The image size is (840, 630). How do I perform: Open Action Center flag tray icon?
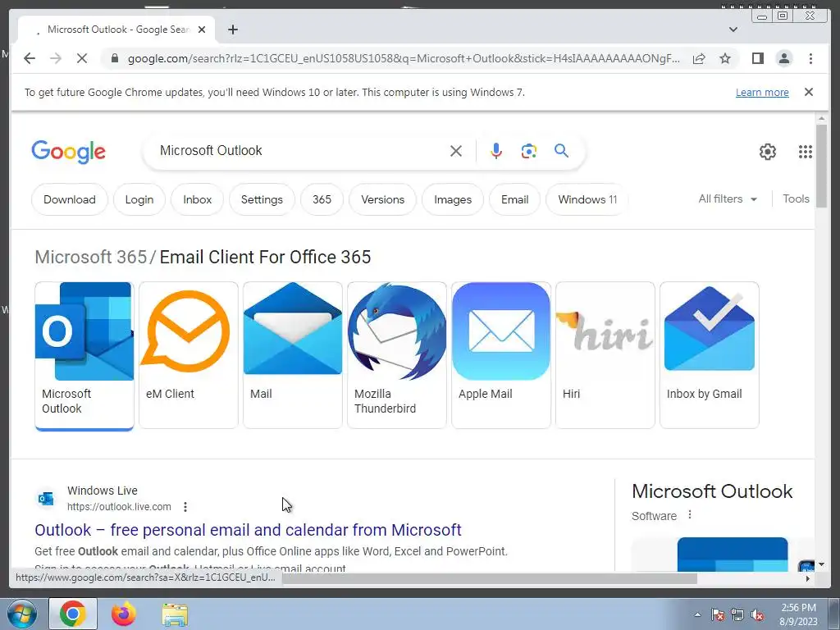coord(718,615)
